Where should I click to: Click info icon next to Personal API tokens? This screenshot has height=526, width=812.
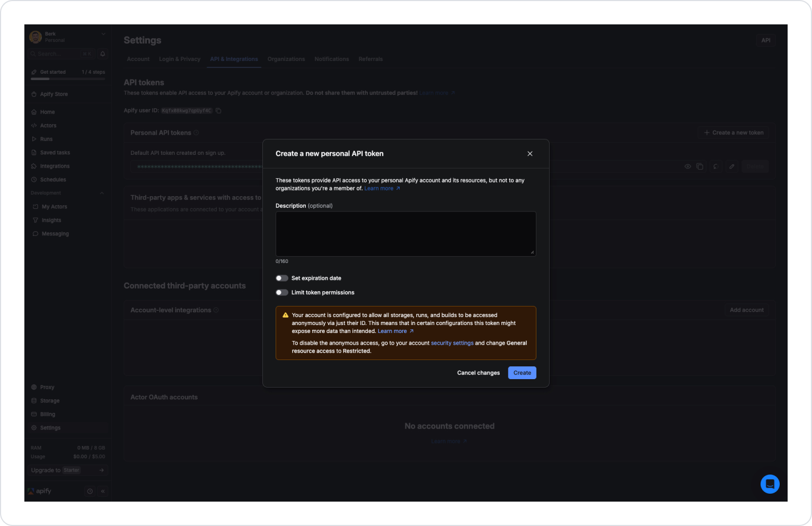pos(196,133)
